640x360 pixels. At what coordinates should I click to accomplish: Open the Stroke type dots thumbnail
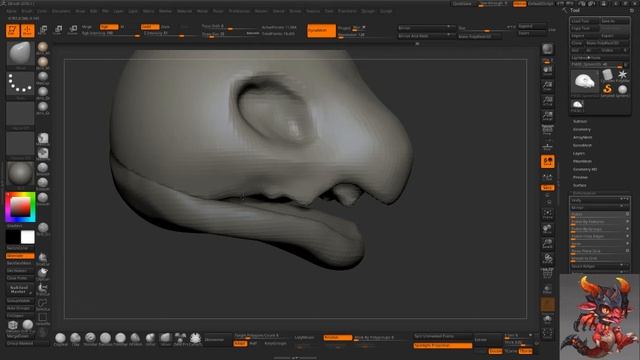pyautogui.click(x=20, y=84)
